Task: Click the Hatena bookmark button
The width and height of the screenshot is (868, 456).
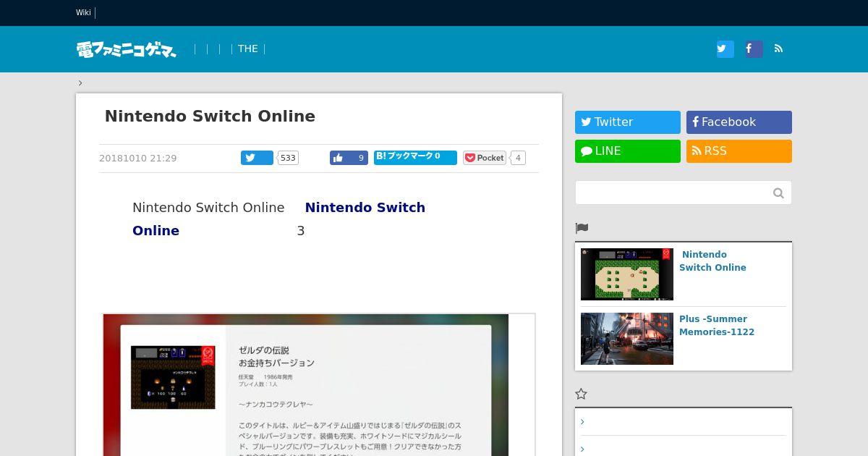Action: (x=415, y=157)
